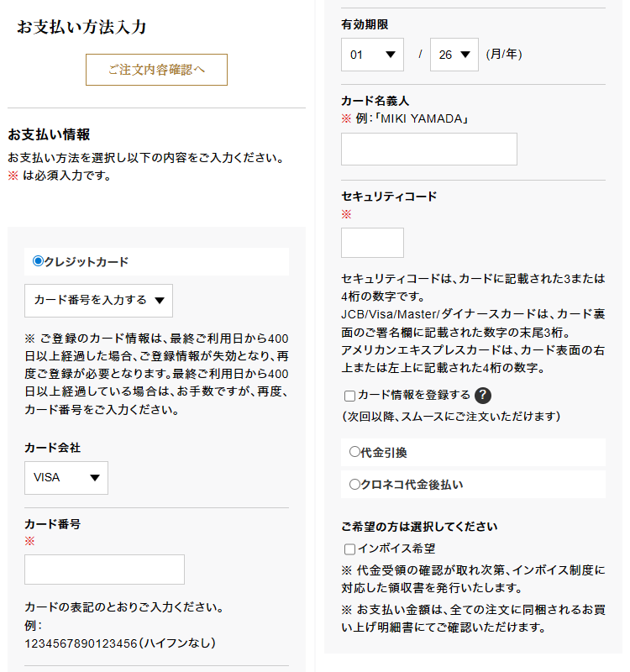Click the 有効期限 field label
This screenshot has width=630, height=672.
click(x=365, y=24)
